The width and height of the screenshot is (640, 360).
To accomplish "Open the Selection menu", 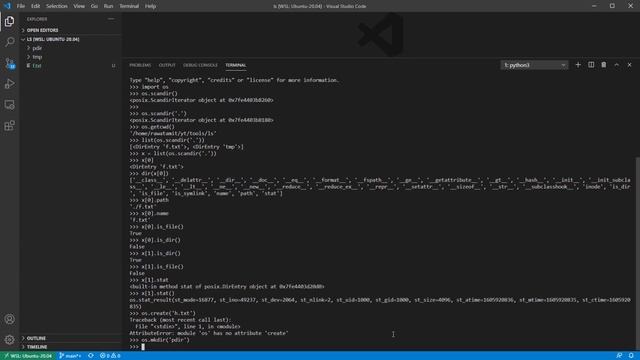I will pos(57,6).
